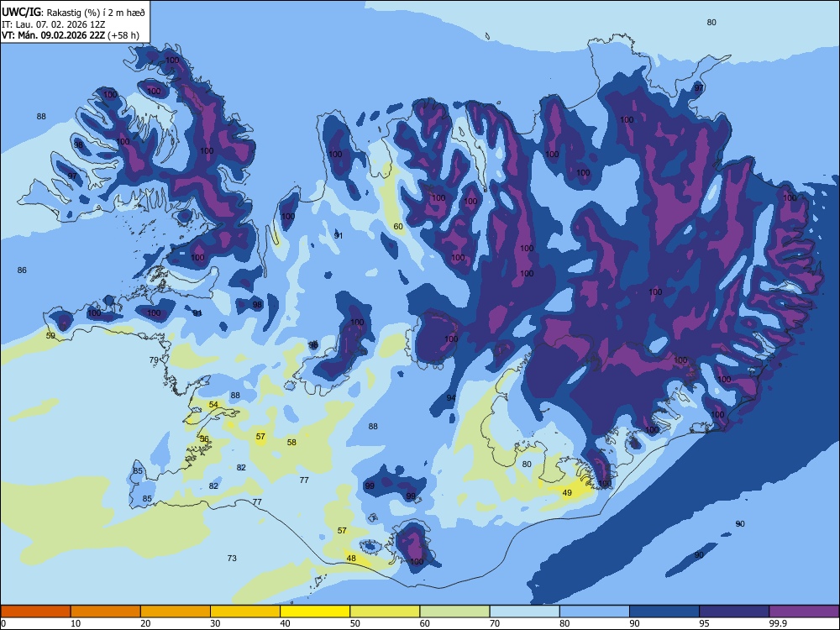Screen dimensions: 840x630
Task: Select the '60' humidity label on the map
Action: (x=398, y=227)
